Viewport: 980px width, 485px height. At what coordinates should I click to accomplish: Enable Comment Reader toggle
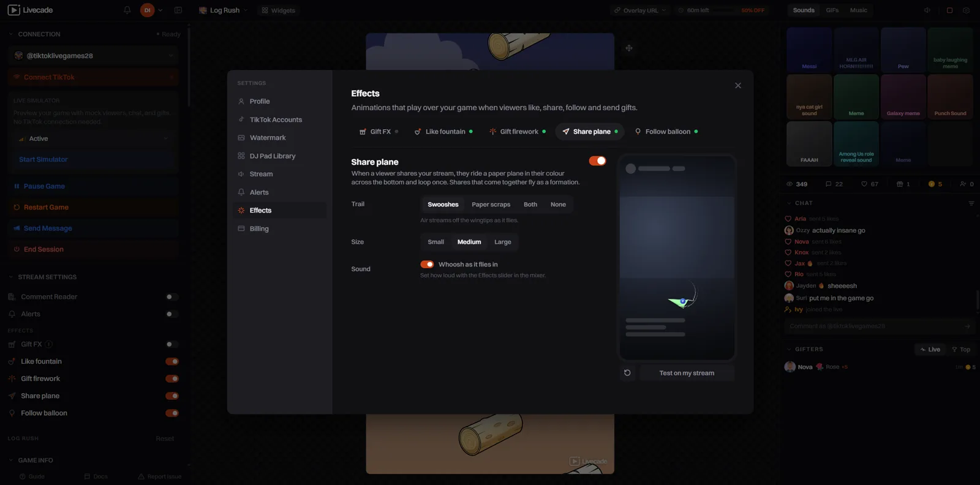(172, 297)
